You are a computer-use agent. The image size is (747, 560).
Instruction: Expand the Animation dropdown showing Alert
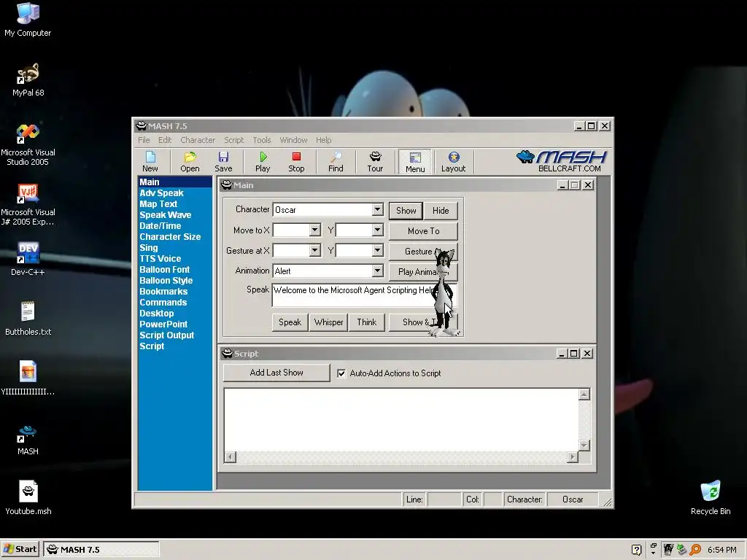click(377, 271)
